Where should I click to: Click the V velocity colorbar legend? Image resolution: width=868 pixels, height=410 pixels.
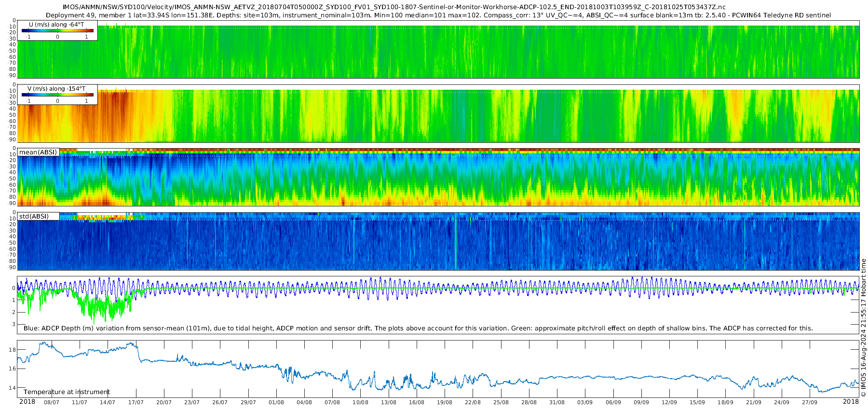tap(57, 95)
